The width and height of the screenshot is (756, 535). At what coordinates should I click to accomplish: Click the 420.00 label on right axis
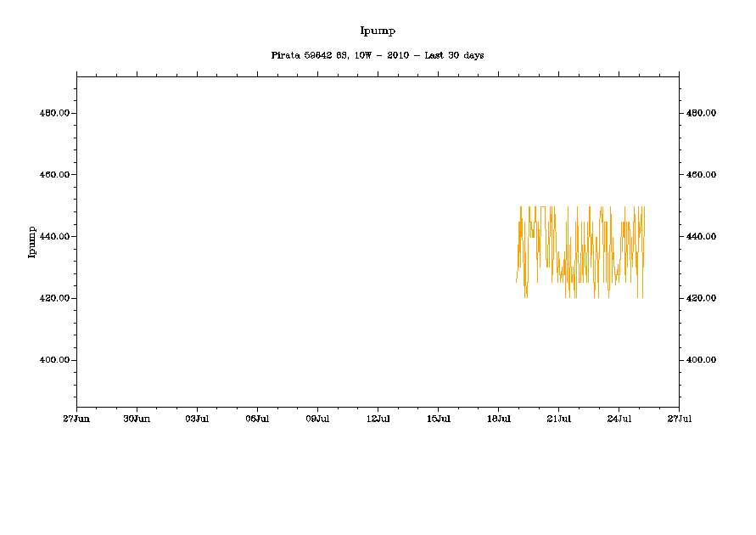click(x=702, y=298)
